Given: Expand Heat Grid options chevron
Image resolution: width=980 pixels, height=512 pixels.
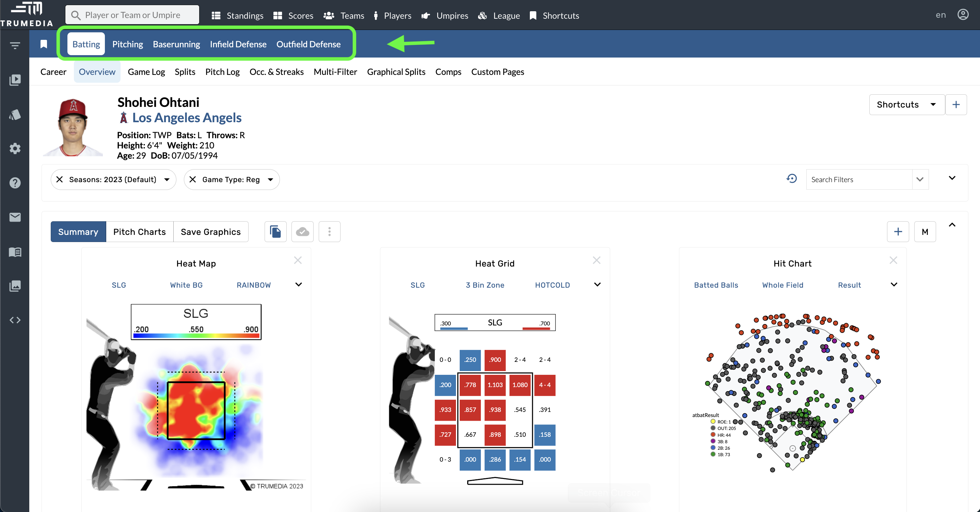Looking at the screenshot, I should click(597, 285).
